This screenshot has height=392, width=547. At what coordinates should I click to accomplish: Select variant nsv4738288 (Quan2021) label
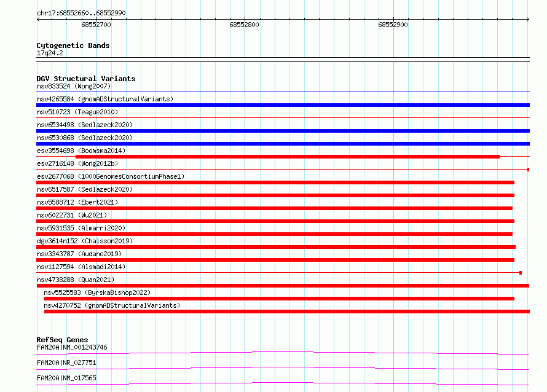click(76, 280)
